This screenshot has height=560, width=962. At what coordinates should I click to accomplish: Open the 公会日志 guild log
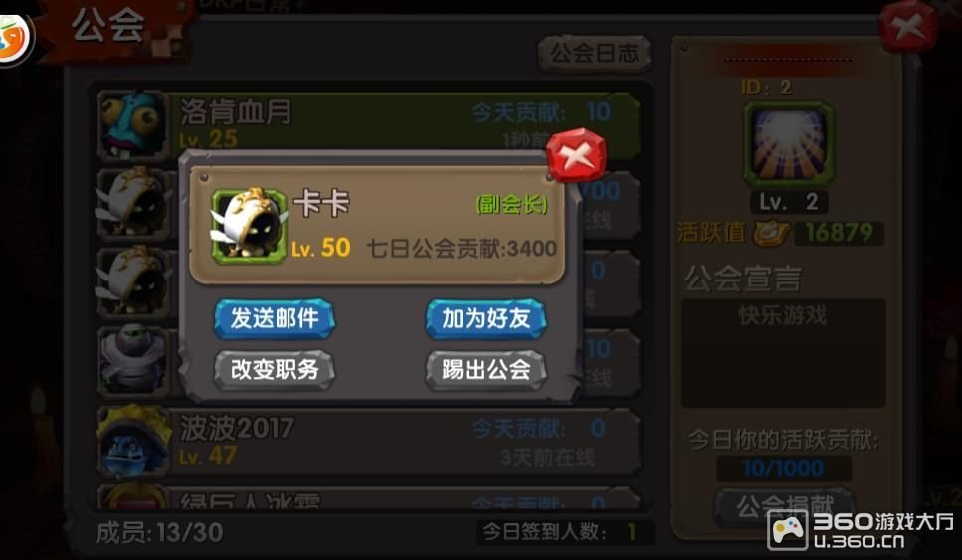click(x=594, y=53)
